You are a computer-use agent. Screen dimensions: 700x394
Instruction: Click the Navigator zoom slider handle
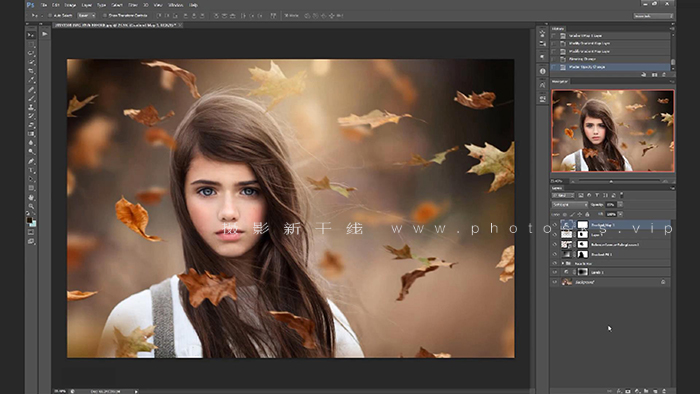click(611, 181)
